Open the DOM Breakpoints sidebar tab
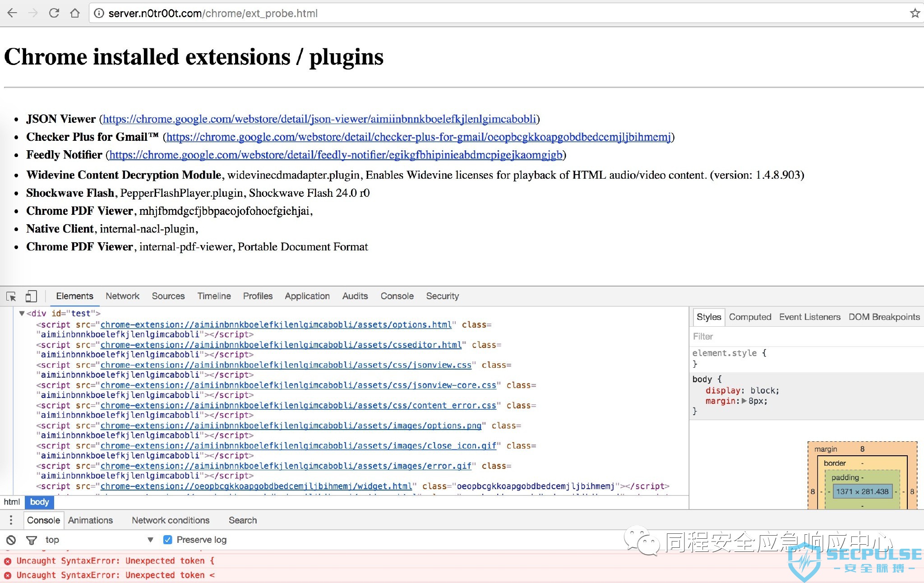This screenshot has height=583, width=924. pos(884,317)
